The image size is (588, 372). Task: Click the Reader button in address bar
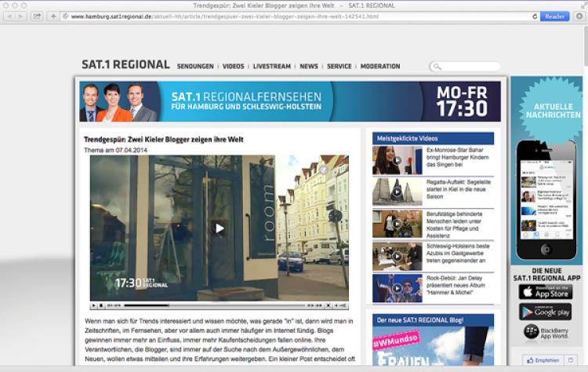pos(555,16)
